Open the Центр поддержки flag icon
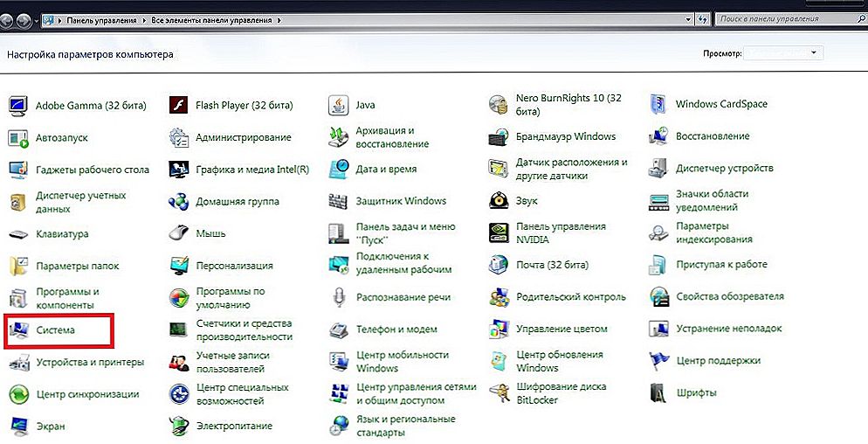The width and height of the screenshot is (868, 444). click(658, 361)
